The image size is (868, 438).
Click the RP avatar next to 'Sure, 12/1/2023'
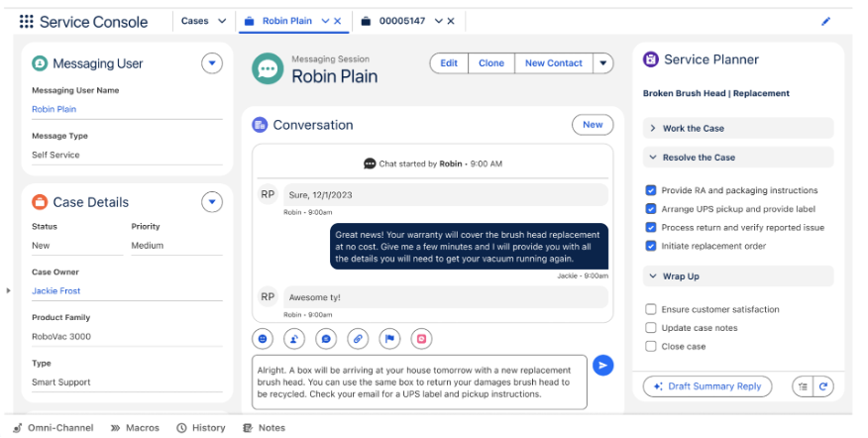coord(268,194)
